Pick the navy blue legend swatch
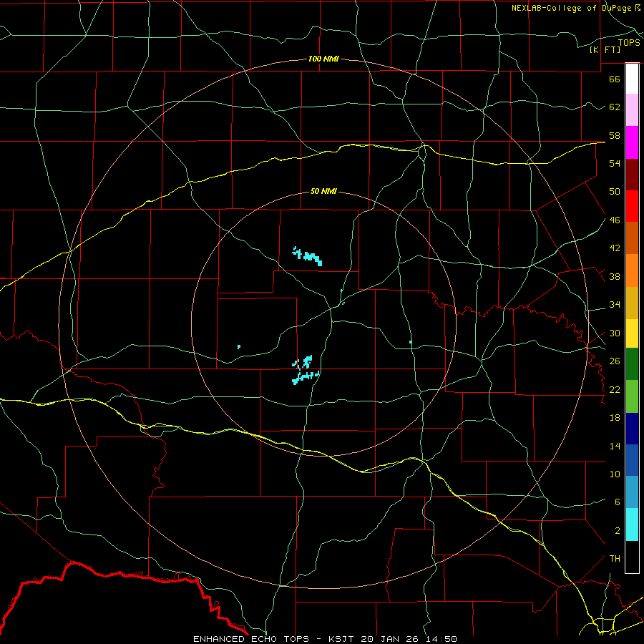The height and width of the screenshot is (644, 644). (632, 429)
